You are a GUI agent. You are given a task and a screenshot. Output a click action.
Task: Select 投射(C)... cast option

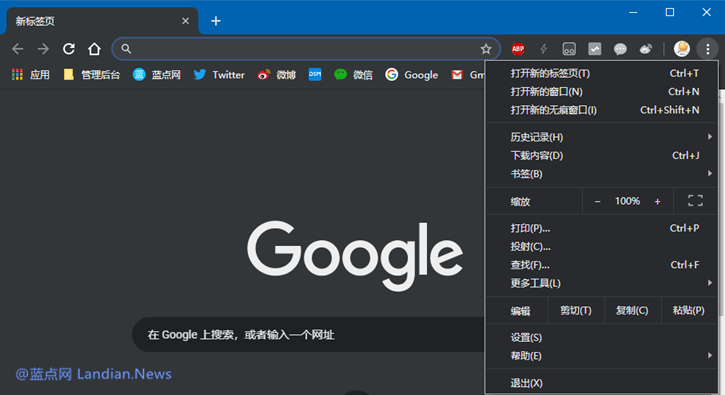coord(602,247)
